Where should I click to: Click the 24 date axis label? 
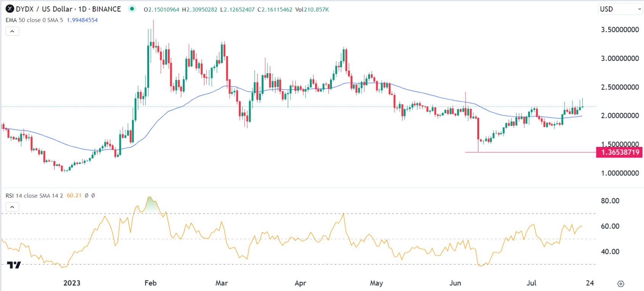[x=590, y=283]
